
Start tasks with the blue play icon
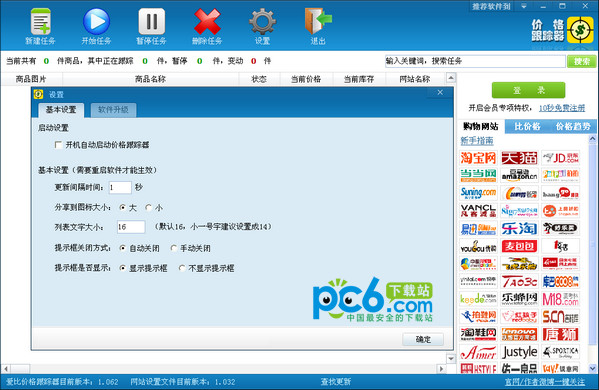click(x=96, y=26)
